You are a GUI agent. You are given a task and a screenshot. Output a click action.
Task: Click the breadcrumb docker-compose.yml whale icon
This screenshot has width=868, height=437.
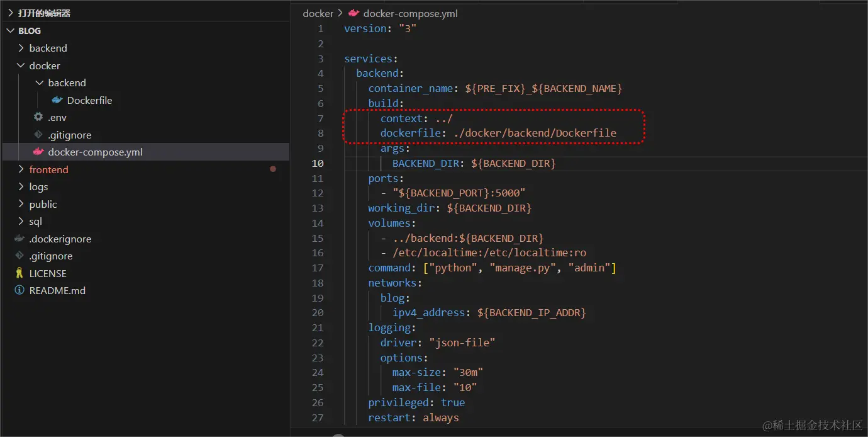pos(353,13)
